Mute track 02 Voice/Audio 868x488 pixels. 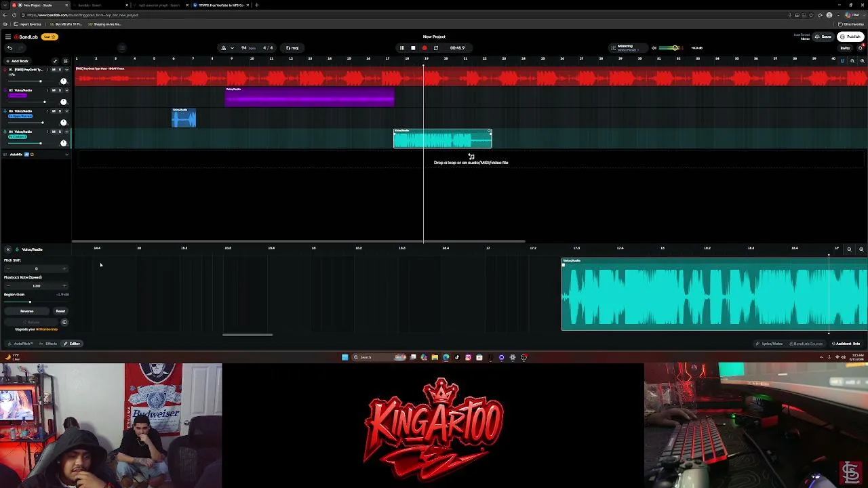tap(54, 90)
